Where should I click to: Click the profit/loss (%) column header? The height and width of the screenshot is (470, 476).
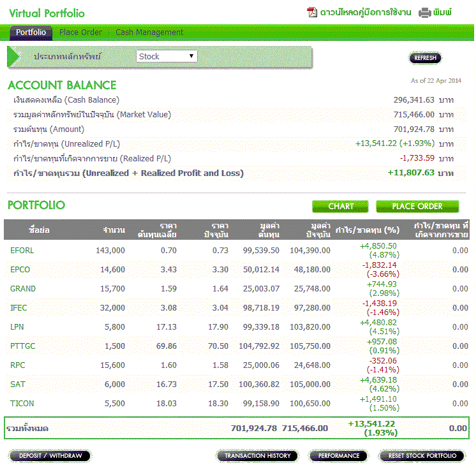[x=367, y=230]
